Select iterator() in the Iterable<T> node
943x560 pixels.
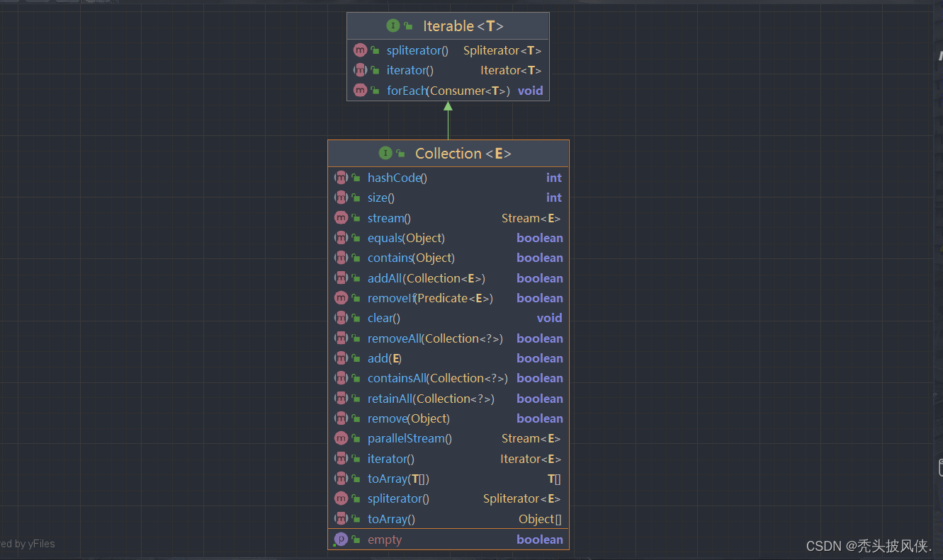click(x=410, y=70)
